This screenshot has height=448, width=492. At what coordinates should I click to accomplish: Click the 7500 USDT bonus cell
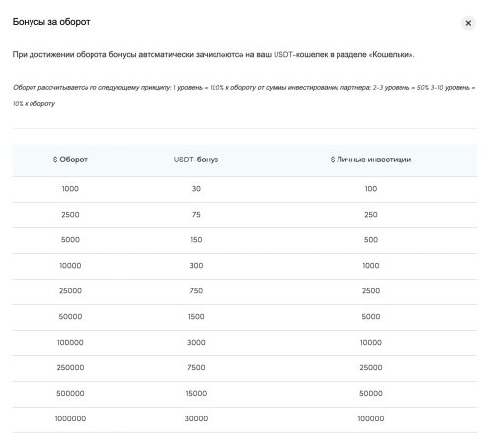[x=196, y=367]
